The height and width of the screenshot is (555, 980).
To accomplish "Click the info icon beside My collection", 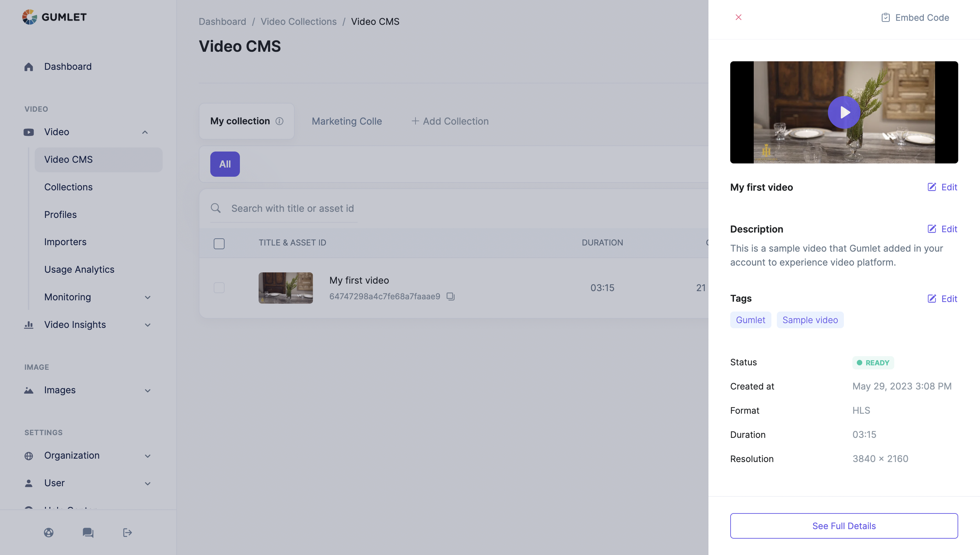I will click(x=280, y=121).
